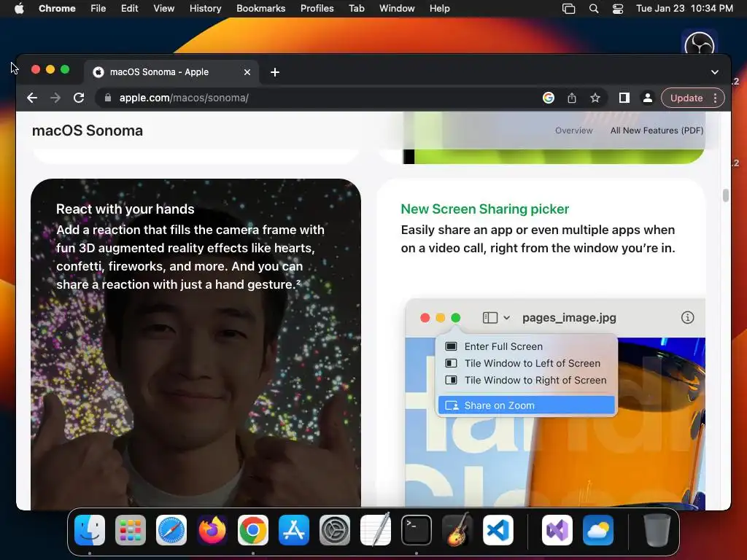The width and height of the screenshot is (747, 560).
Task: Click the pages_image.jpg title
Action: [569, 318]
